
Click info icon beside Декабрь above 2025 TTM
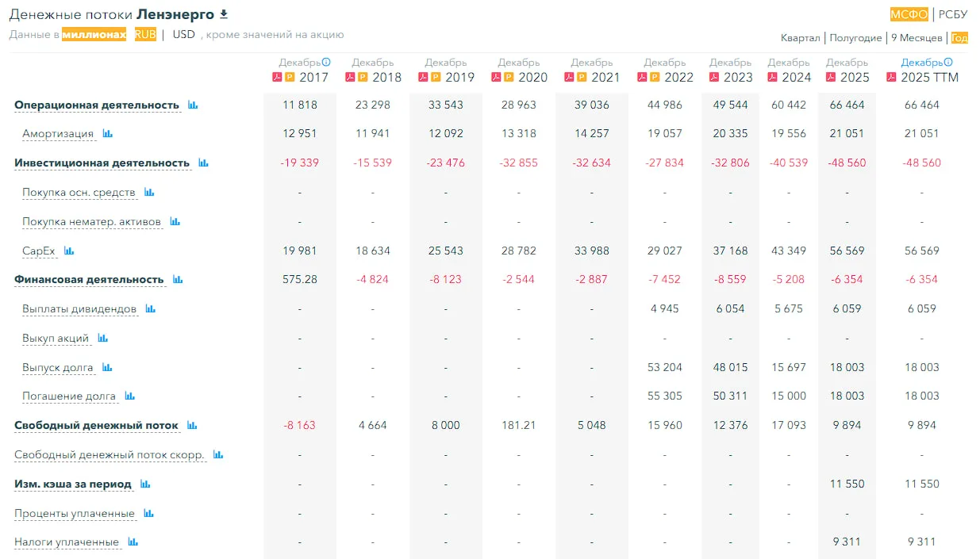pyautogui.click(x=948, y=62)
